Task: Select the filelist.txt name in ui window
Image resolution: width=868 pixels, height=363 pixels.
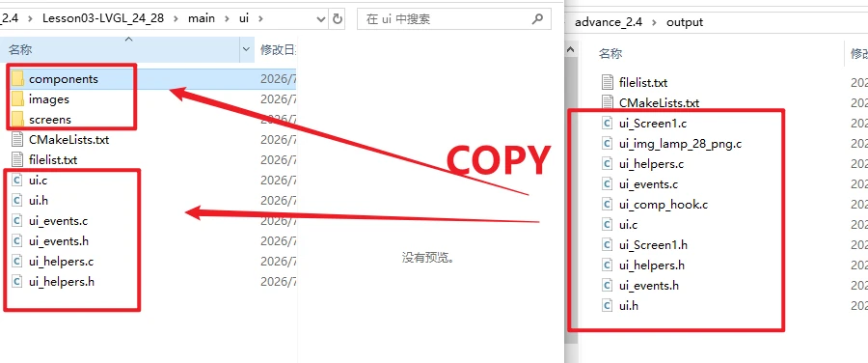Action: 53,159
